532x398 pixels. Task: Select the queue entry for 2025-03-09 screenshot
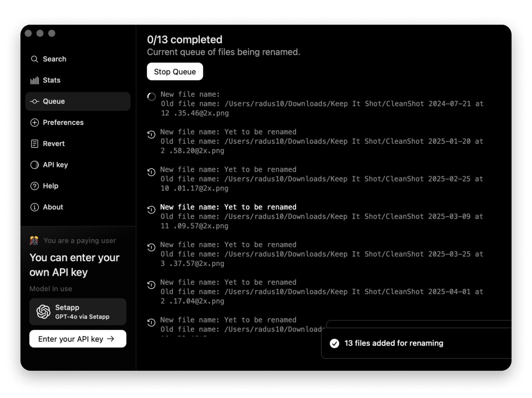click(x=321, y=216)
